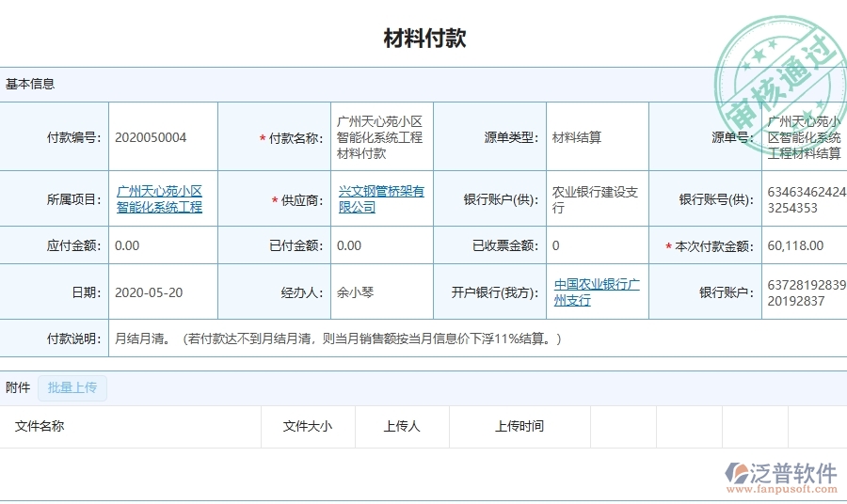Click supplier bank account 农业银行建设支行
Viewport: 847px width, 504px height.
tap(595, 199)
